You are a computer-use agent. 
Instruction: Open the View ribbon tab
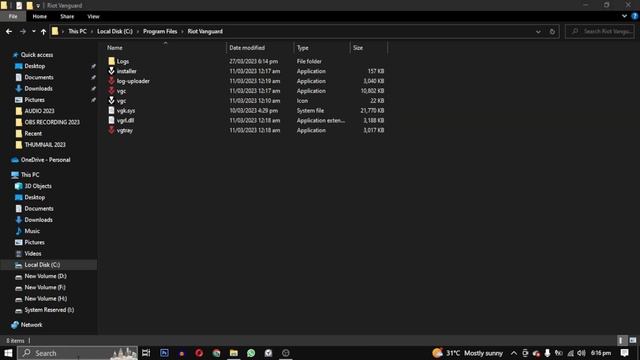93,16
